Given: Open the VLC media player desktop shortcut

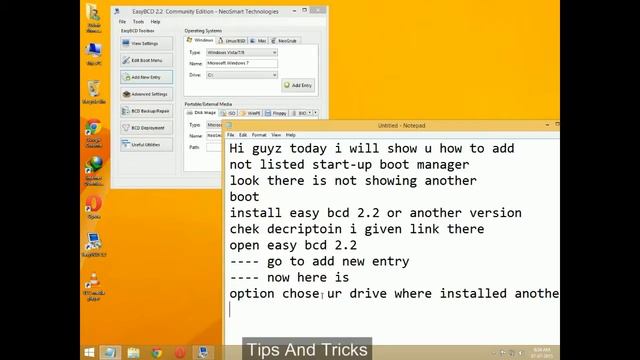Looking at the screenshot, I should (94, 287).
